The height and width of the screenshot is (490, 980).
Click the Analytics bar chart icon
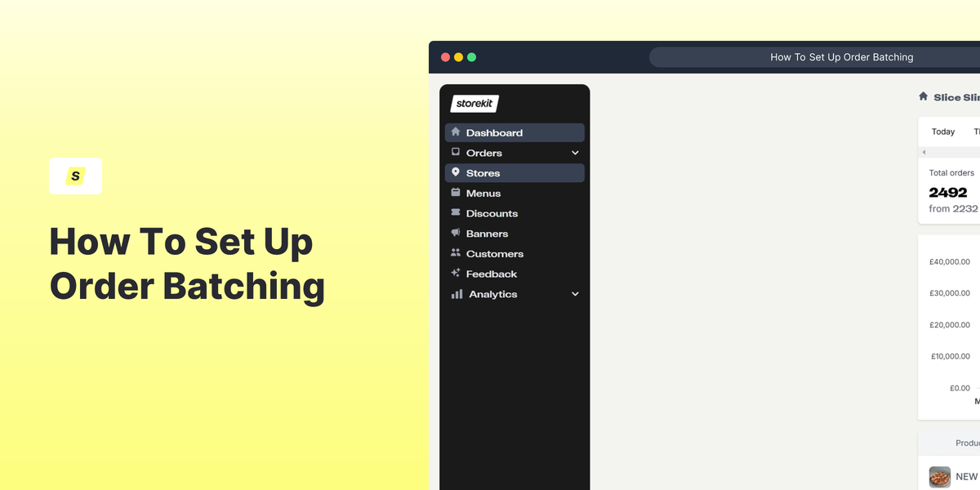(457, 294)
